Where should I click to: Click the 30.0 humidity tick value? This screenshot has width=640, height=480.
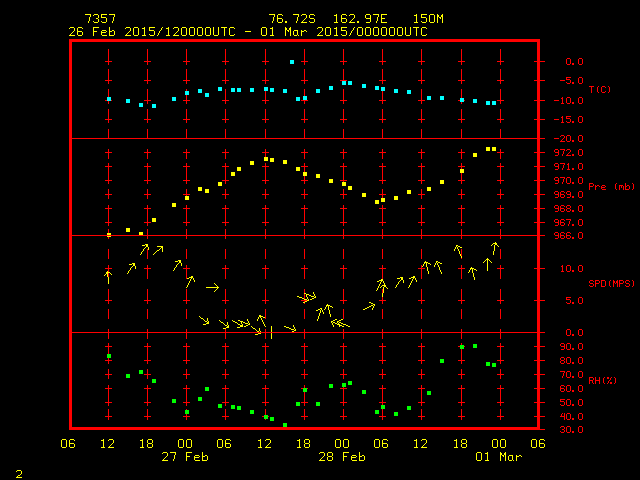click(x=571, y=430)
